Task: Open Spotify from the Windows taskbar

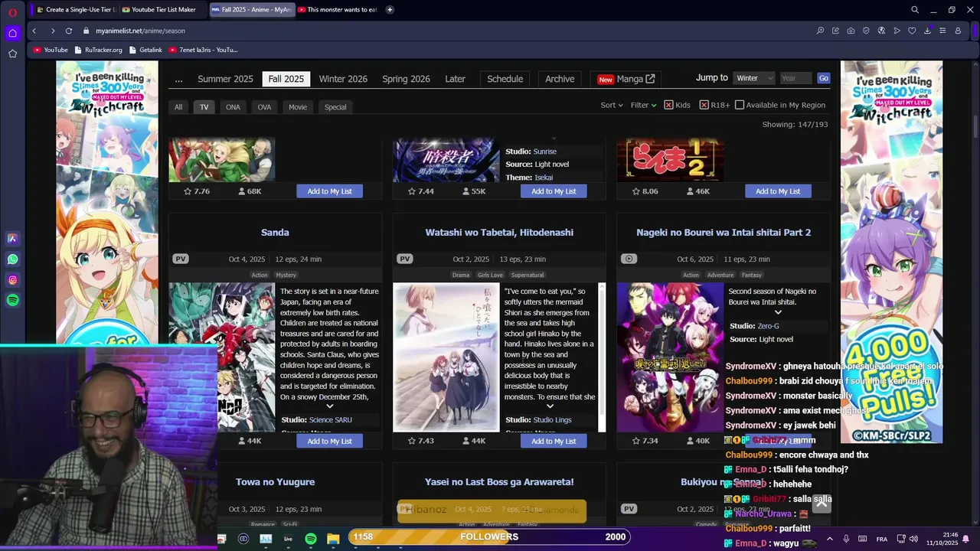Action: point(311,539)
